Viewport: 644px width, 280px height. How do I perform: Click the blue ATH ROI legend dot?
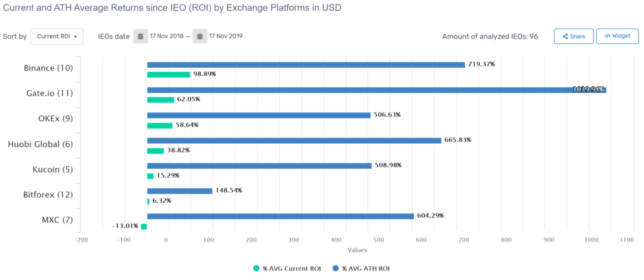pos(335,269)
